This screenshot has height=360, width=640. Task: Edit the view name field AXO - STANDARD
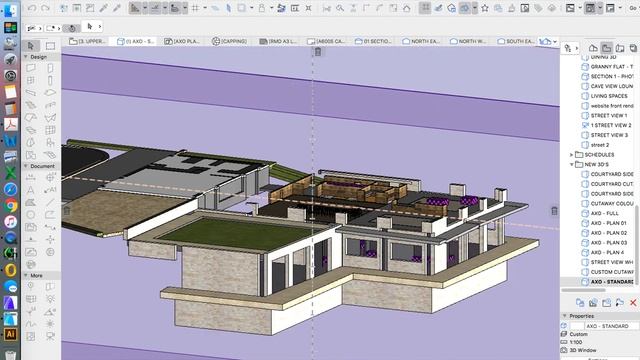611,326
